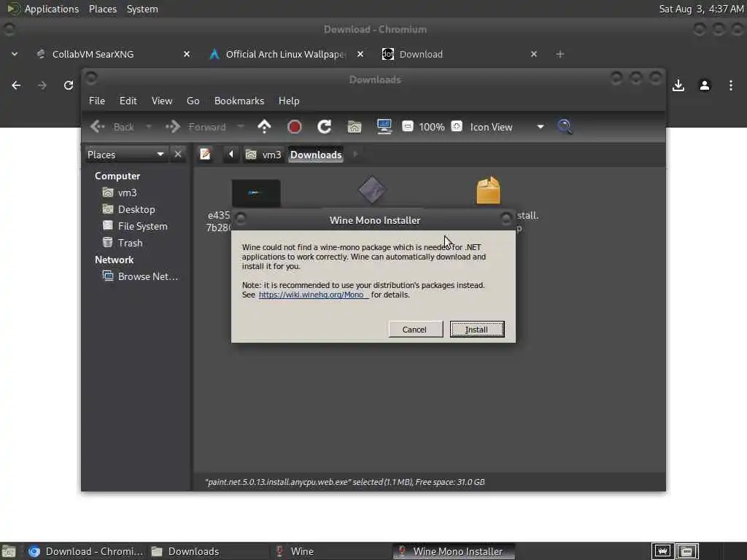Click the red Stop loading icon
Screen dimensions: 747x560
pos(295,127)
